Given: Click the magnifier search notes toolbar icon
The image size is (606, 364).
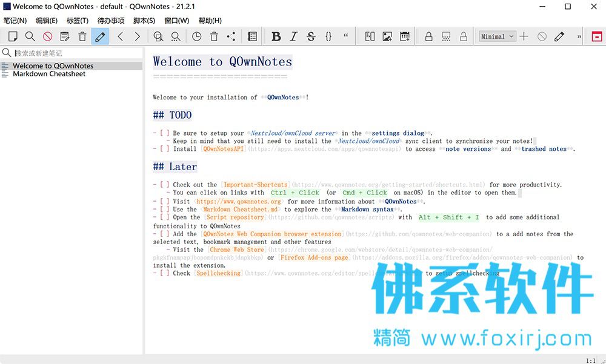Looking at the screenshot, I should [30, 36].
